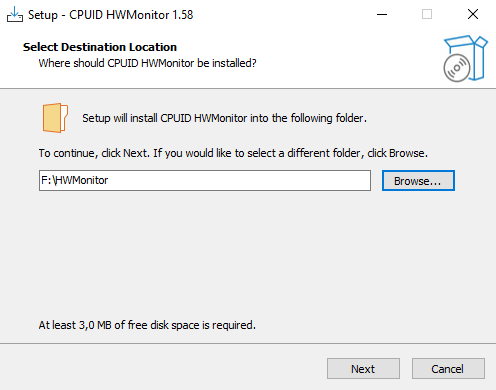
Task: Click the setup installer icon in title bar
Action: (15, 14)
